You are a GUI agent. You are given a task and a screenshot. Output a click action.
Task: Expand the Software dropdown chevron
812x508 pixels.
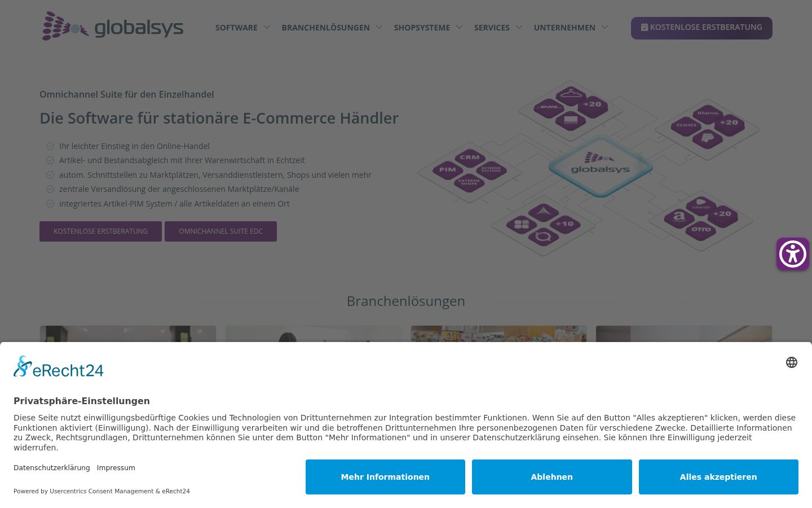267,27
